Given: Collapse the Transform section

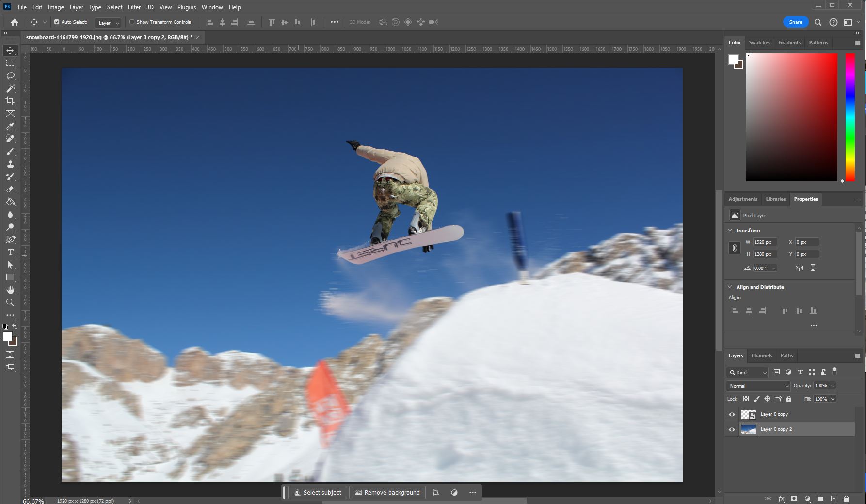Looking at the screenshot, I should tap(730, 230).
